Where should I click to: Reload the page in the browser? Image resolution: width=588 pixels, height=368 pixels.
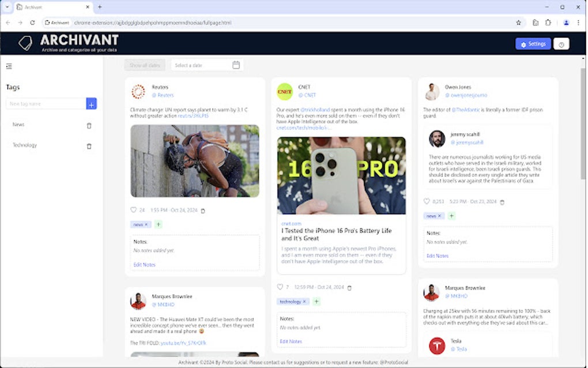tap(33, 23)
